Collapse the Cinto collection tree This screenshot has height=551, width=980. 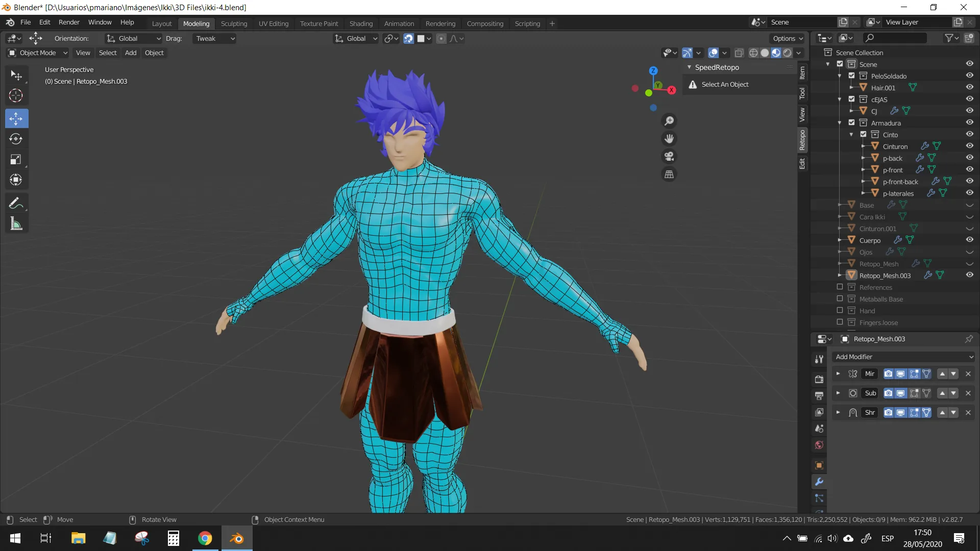coord(851,135)
